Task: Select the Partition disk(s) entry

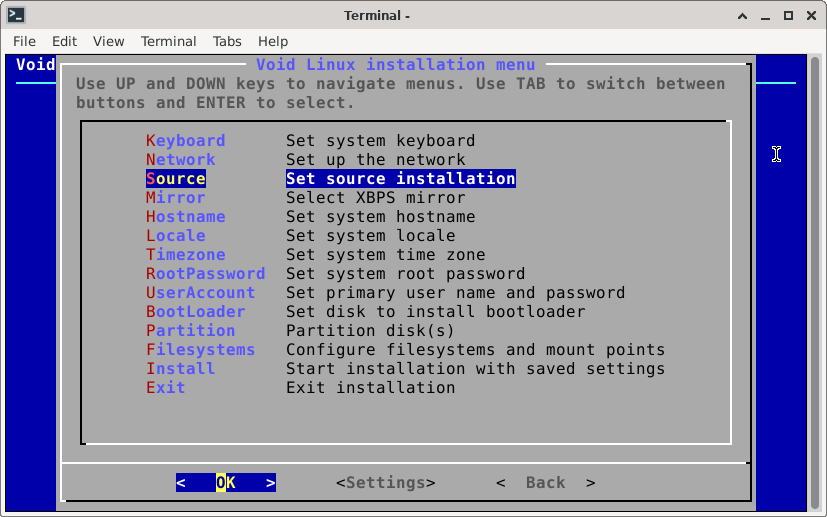Action: pyautogui.click(x=190, y=331)
